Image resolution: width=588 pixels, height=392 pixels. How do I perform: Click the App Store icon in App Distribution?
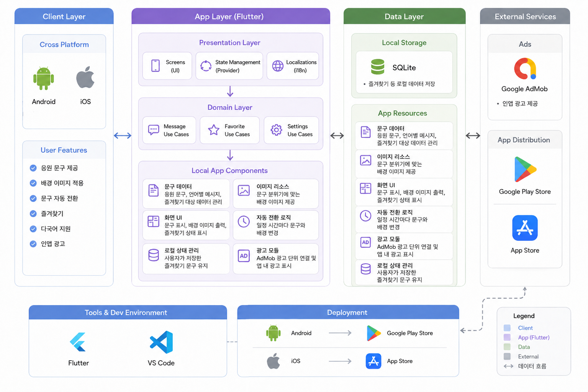(x=525, y=228)
